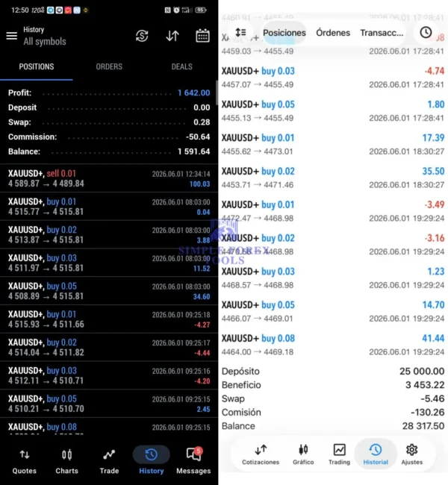This screenshot has height=485, width=448.
Task: Open the buy 0.05 row with profit 2.45
Action: (109, 404)
